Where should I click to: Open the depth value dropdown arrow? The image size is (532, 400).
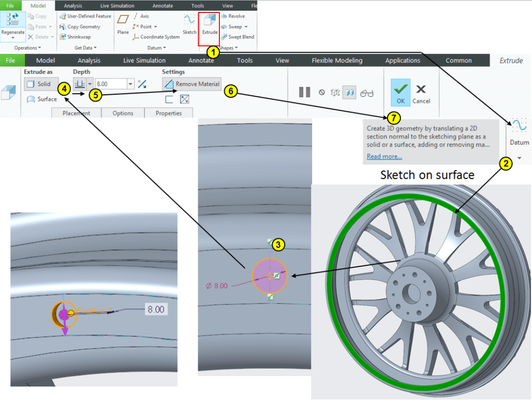pyautogui.click(x=130, y=84)
